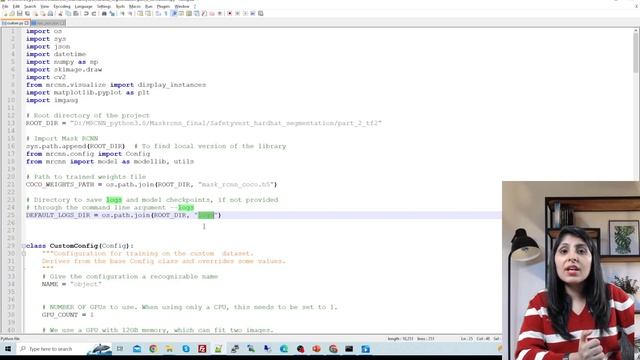
Task: Open Find dialog via the binoculars icon
Action: 104,13
